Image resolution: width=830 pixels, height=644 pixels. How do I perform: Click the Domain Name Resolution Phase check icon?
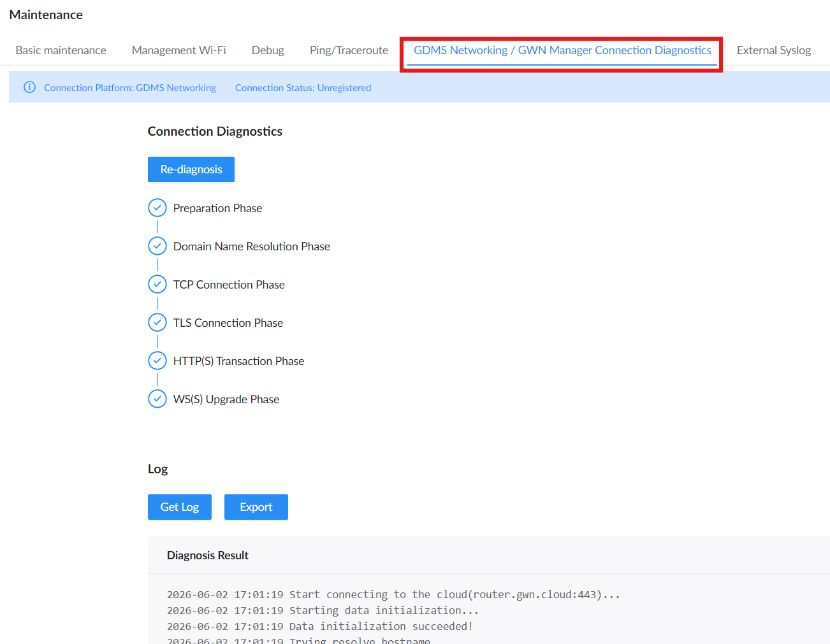pyautogui.click(x=157, y=246)
